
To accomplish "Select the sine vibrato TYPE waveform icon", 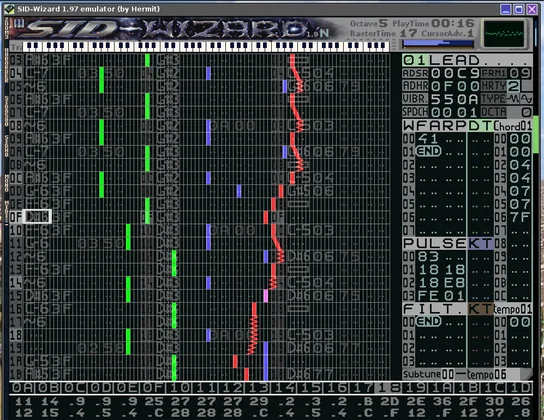I will (x=526, y=99).
